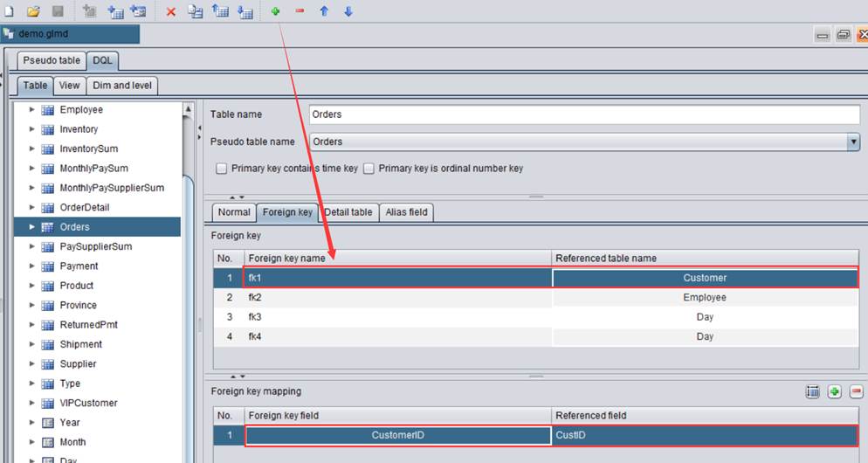The width and height of the screenshot is (868, 463).
Task: Click the table icon in mapping panel
Action: pyautogui.click(x=812, y=392)
